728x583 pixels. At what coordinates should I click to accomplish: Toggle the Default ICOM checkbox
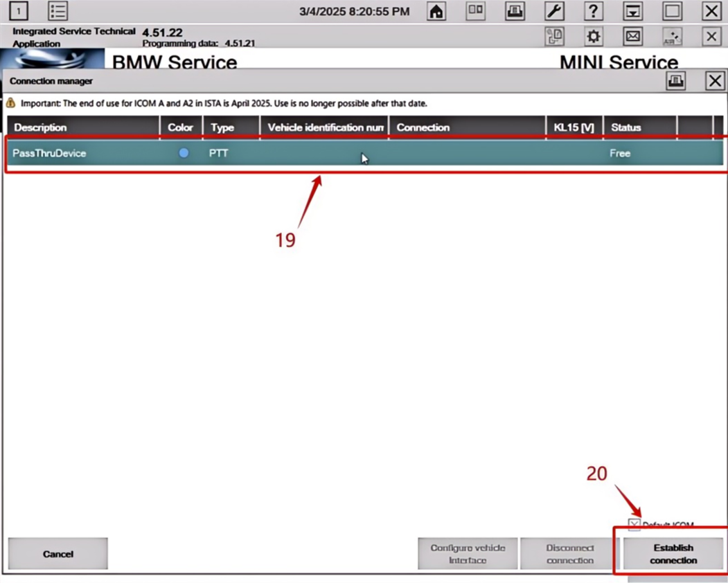pos(634,525)
